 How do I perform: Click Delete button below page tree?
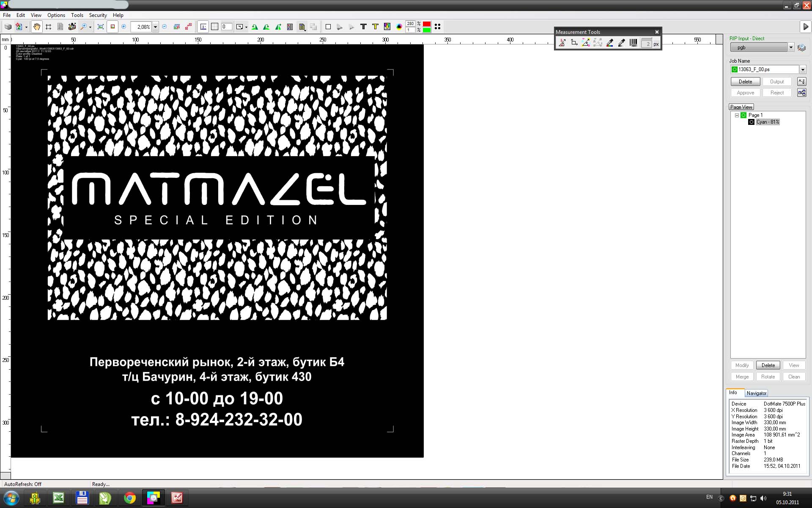pos(768,365)
